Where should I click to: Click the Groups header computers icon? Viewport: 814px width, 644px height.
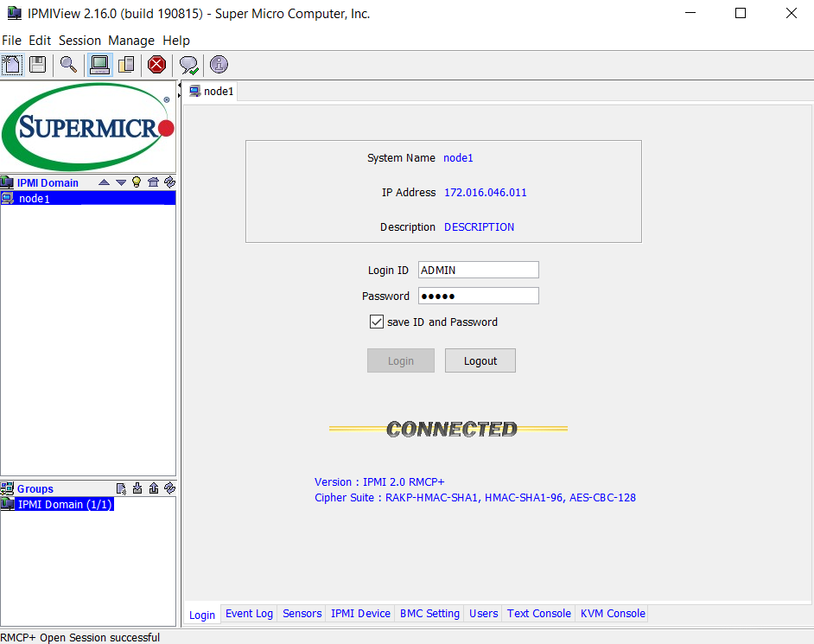pos(7,488)
